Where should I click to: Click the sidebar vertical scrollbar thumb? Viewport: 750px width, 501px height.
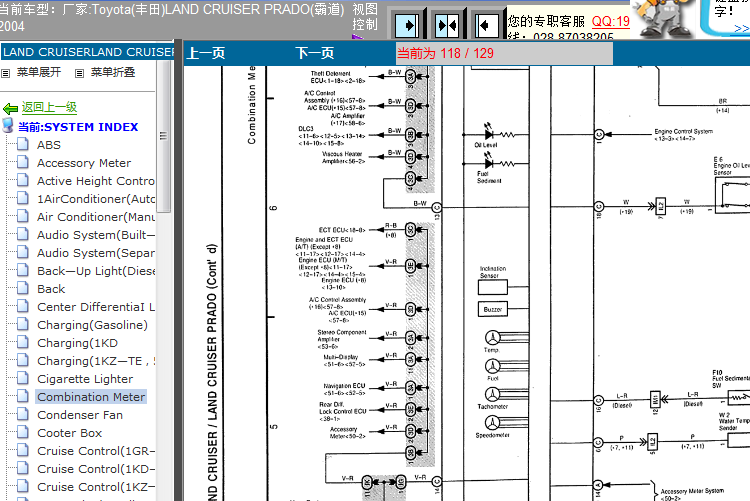[164, 136]
